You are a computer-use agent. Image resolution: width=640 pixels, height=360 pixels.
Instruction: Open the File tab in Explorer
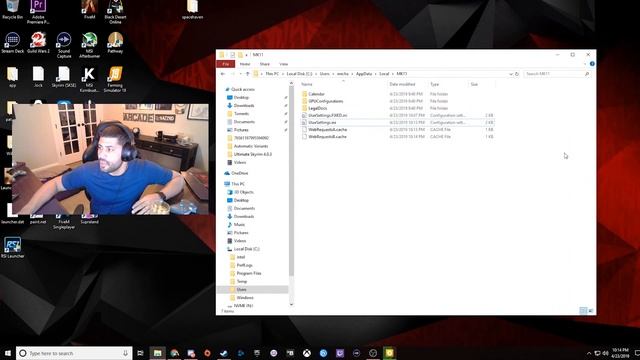click(226, 64)
